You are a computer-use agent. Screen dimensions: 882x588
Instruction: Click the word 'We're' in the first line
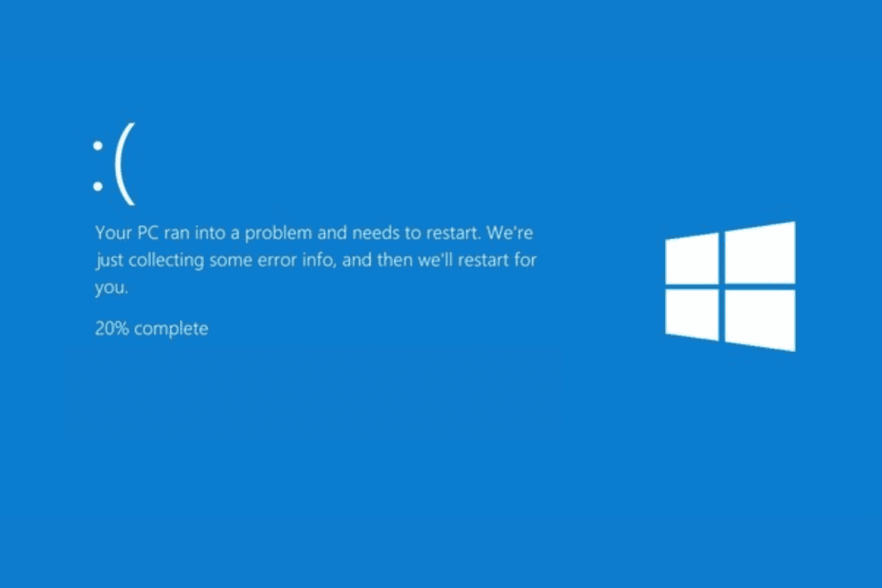(510, 233)
